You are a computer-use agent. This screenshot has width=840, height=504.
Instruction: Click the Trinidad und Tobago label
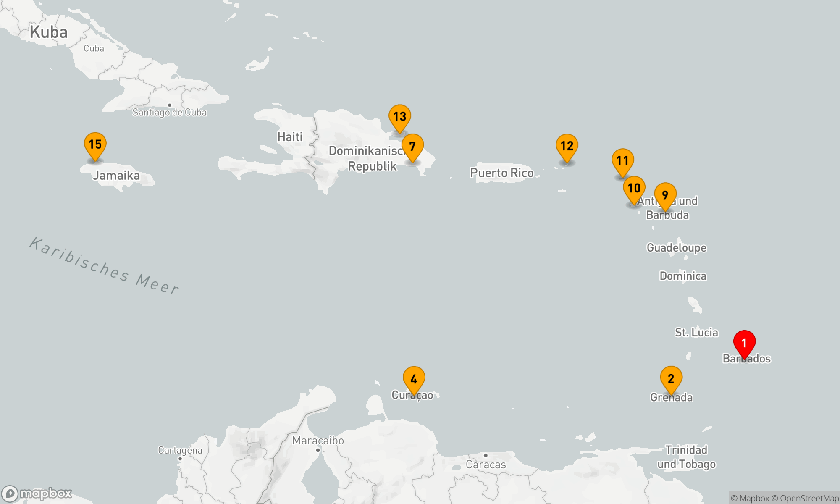click(x=686, y=457)
